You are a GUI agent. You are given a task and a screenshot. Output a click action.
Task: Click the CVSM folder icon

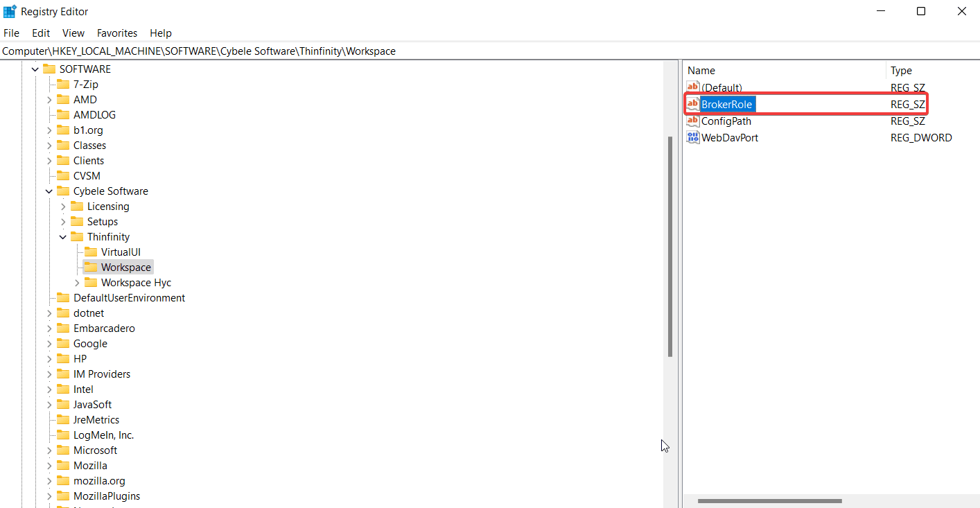(63, 176)
